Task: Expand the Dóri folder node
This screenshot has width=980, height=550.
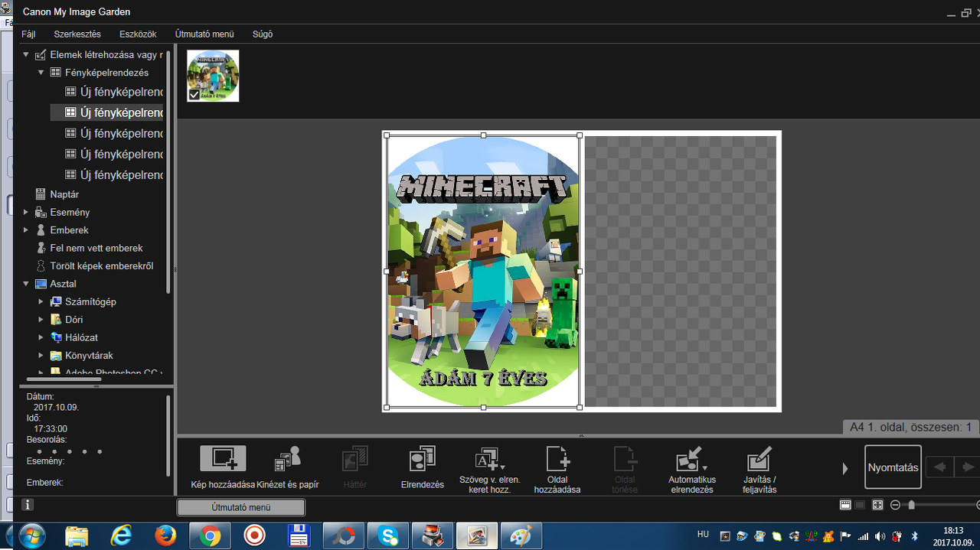Action: click(x=41, y=320)
